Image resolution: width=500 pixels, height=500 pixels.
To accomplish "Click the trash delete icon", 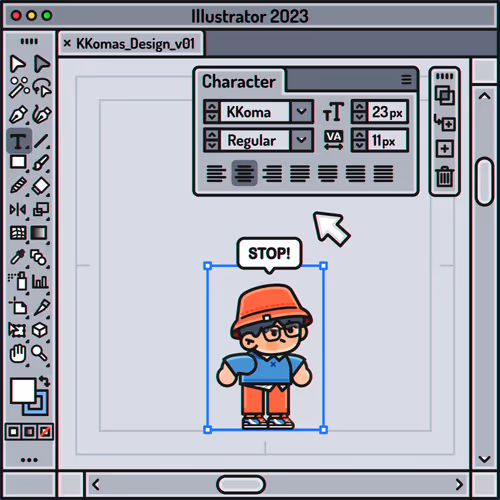I will tap(444, 177).
